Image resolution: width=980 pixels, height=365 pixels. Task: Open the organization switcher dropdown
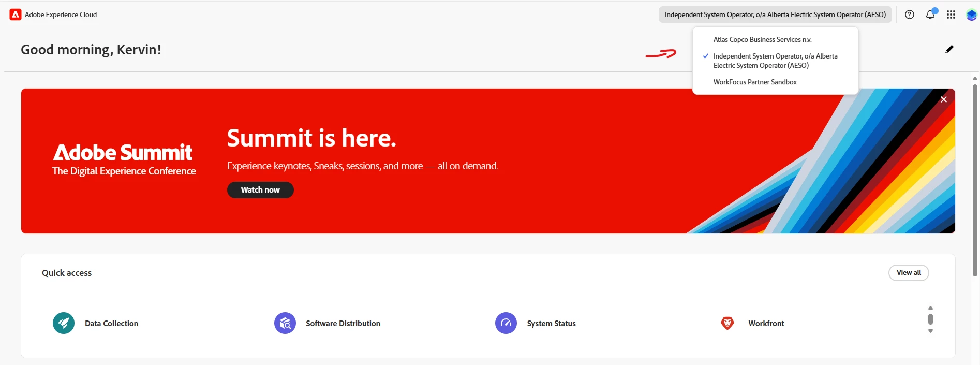click(775, 14)
